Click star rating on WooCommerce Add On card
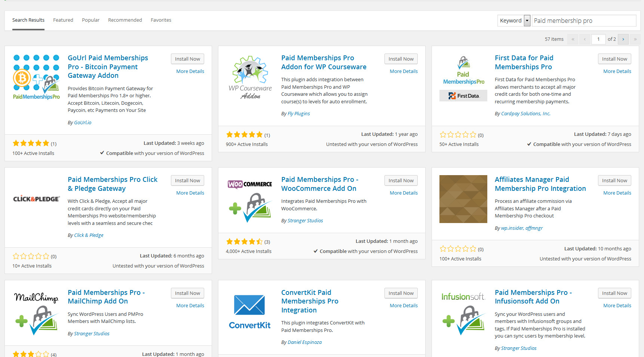Screen dimensions: 644x357 245,241
